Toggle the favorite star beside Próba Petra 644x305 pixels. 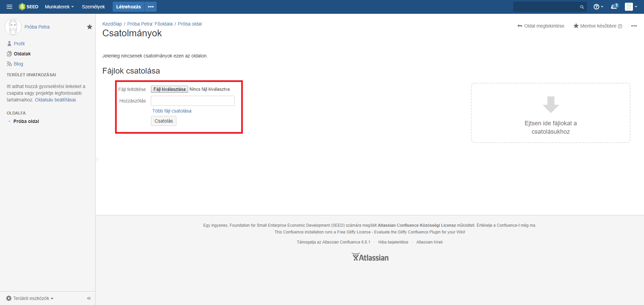tap(90, 27)
